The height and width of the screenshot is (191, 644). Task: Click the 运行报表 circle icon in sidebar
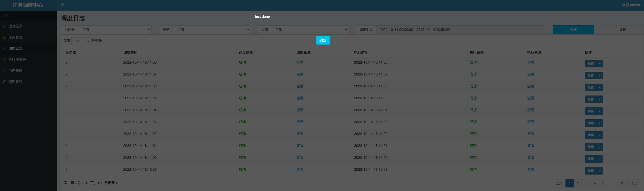(5, 26)
